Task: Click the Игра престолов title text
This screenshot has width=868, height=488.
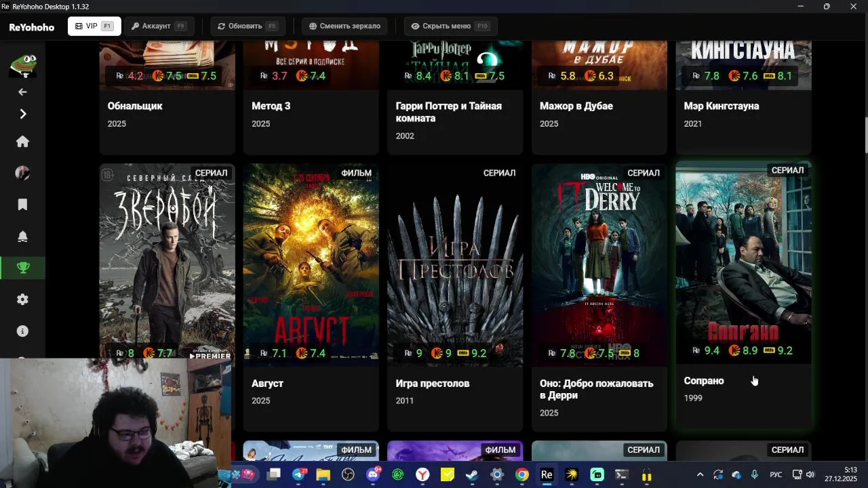Action: (x=433, y=384)
